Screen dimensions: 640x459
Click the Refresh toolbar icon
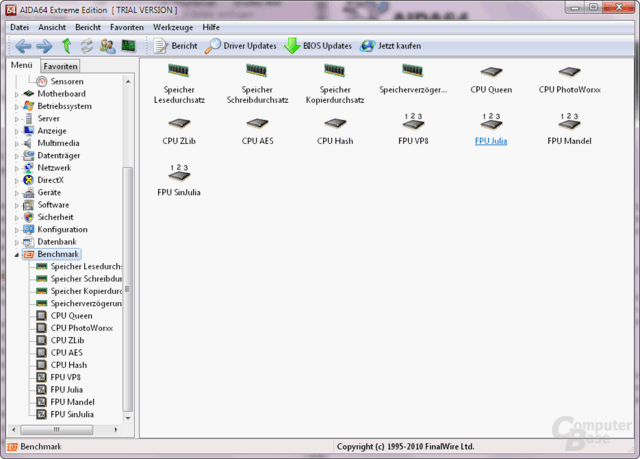coord(87,46)
